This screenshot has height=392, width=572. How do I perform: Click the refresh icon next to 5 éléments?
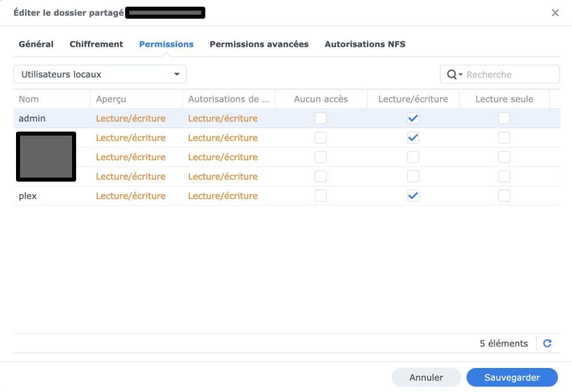(x=547, y=343)
